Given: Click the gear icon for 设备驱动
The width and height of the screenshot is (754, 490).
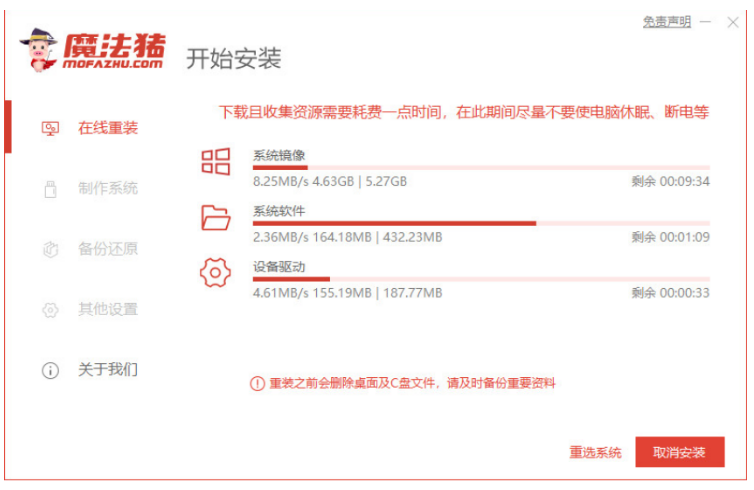Looking at the screenshot, I should click(216, 272).
